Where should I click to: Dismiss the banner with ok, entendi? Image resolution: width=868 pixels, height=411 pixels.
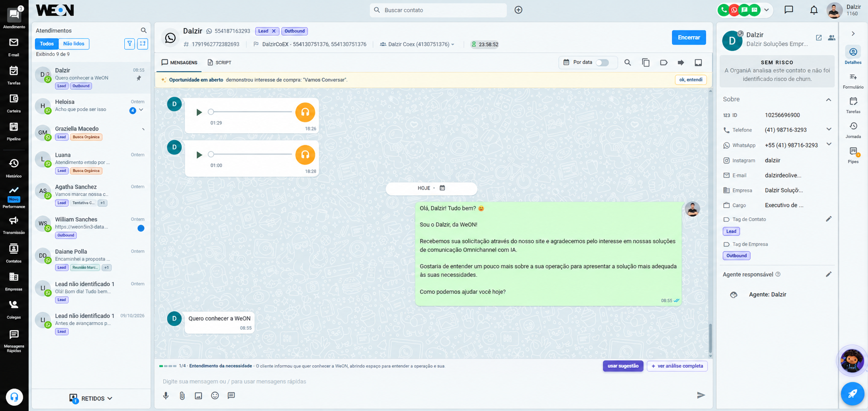tap(690, 80)
